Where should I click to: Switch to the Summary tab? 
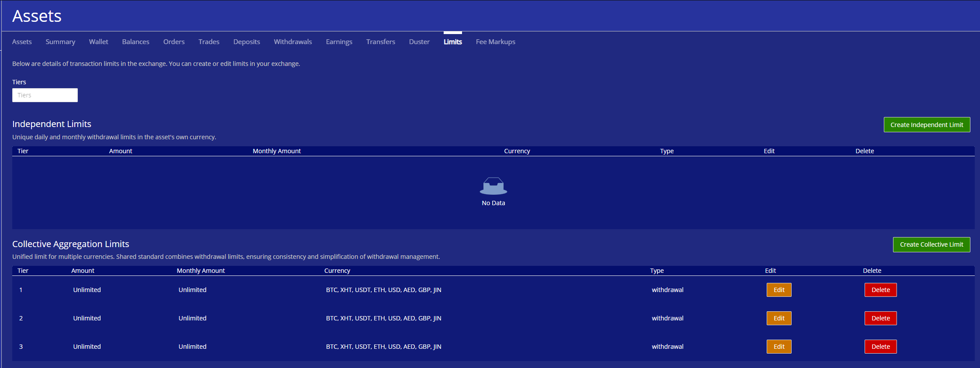coord(60,42)
